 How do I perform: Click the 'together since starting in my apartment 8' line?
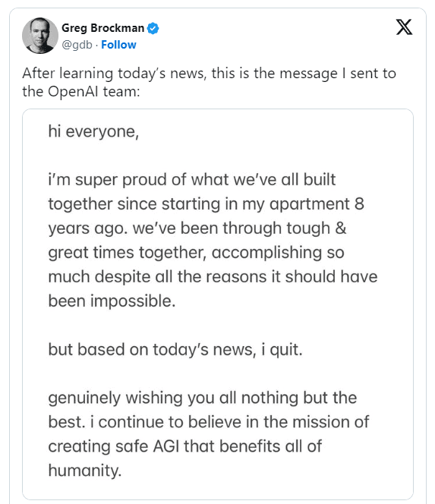coord(206,204)
